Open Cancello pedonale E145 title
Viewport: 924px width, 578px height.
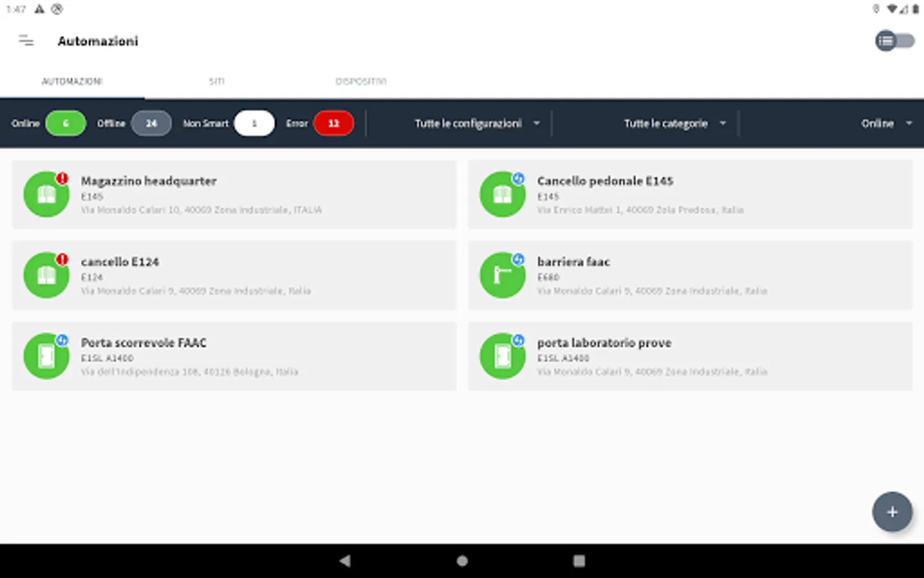tap(605, 181)
